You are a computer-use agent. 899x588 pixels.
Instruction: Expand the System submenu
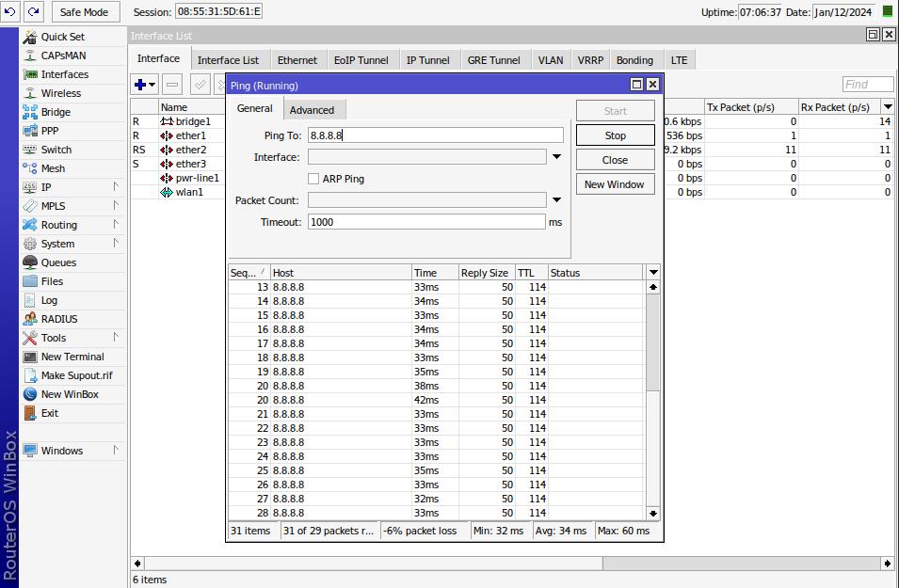pos(116,244)
